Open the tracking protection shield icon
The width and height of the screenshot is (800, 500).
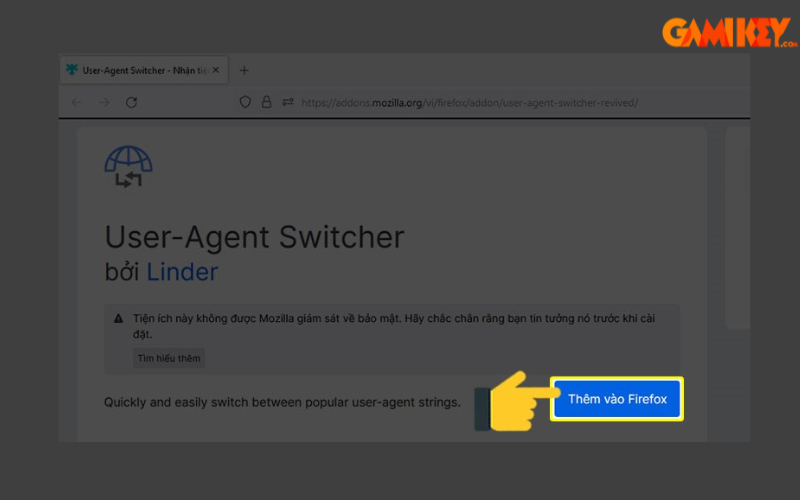(245, 102)
